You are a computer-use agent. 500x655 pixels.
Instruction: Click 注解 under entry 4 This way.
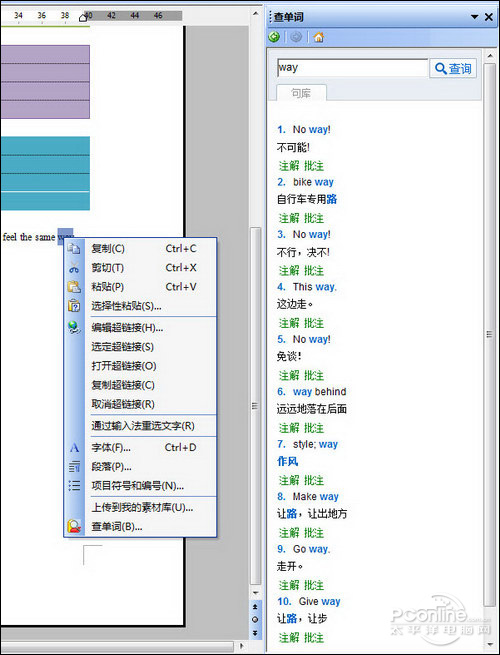tap(289, 323)
